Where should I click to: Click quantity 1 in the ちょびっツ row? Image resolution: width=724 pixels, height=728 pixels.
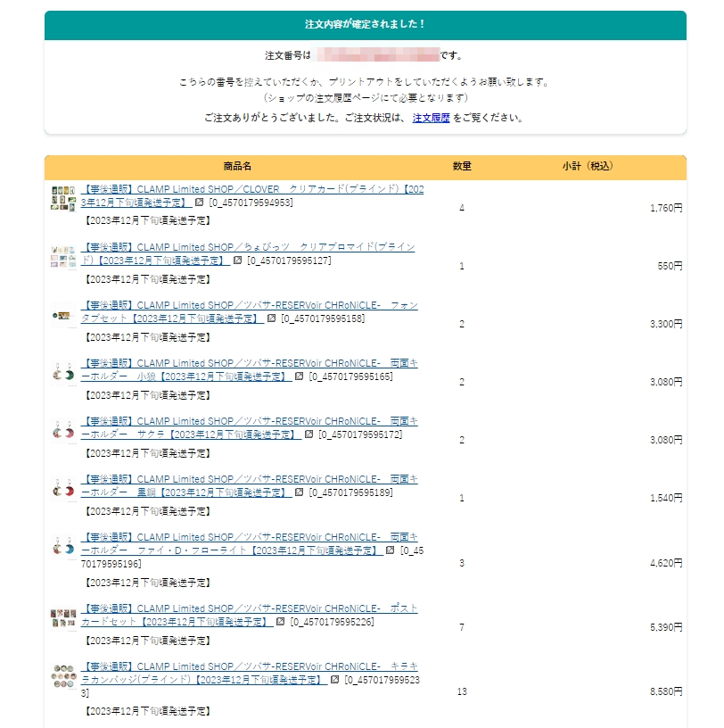[462, 266]
